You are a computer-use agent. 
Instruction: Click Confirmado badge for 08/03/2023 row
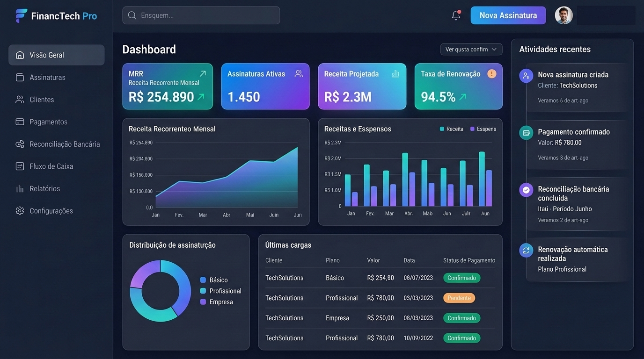pos(461,318)
